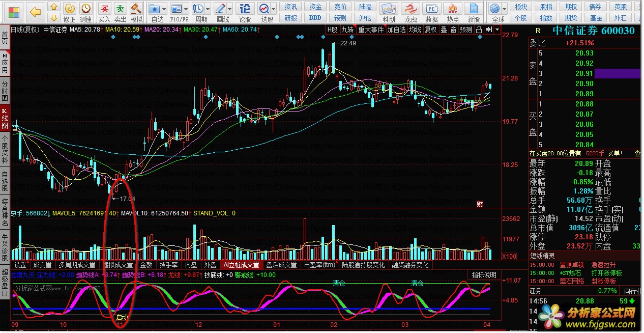Open the 热点 hot topics flame icon
This screenshot has height=333, width=644.
pyautogui.click(x=453, y=12)
